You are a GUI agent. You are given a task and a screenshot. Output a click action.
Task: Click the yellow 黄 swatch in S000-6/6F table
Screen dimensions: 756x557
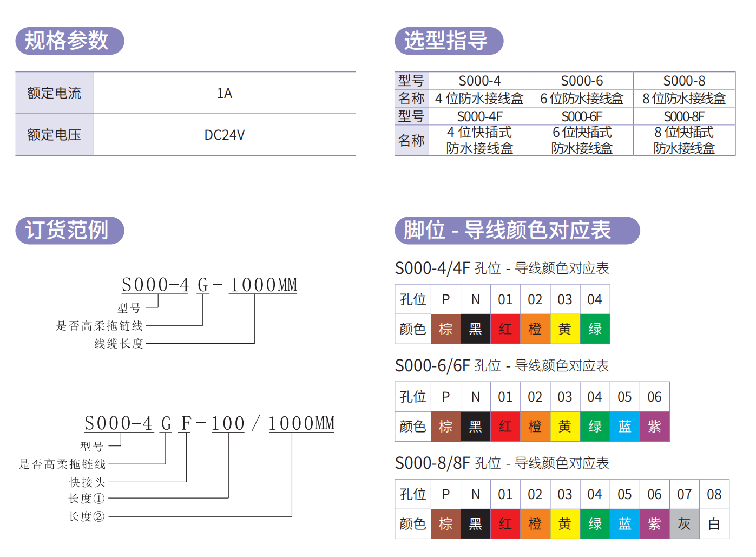point(565,426)
